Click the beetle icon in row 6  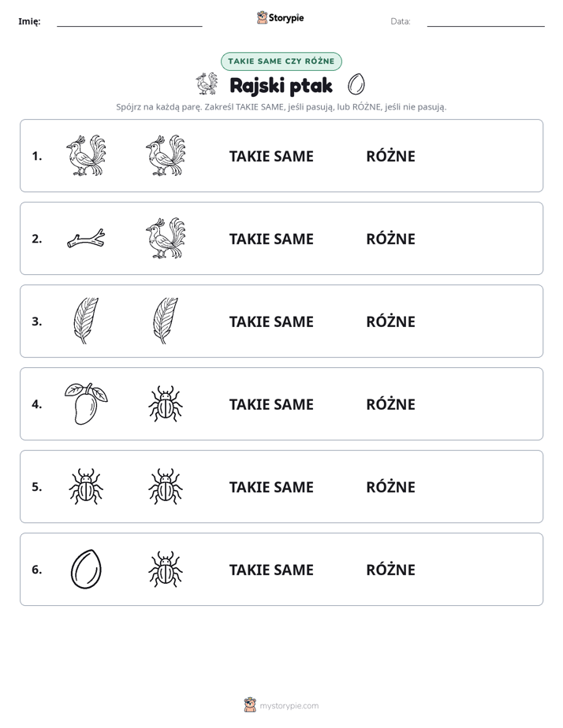[166, 569]
